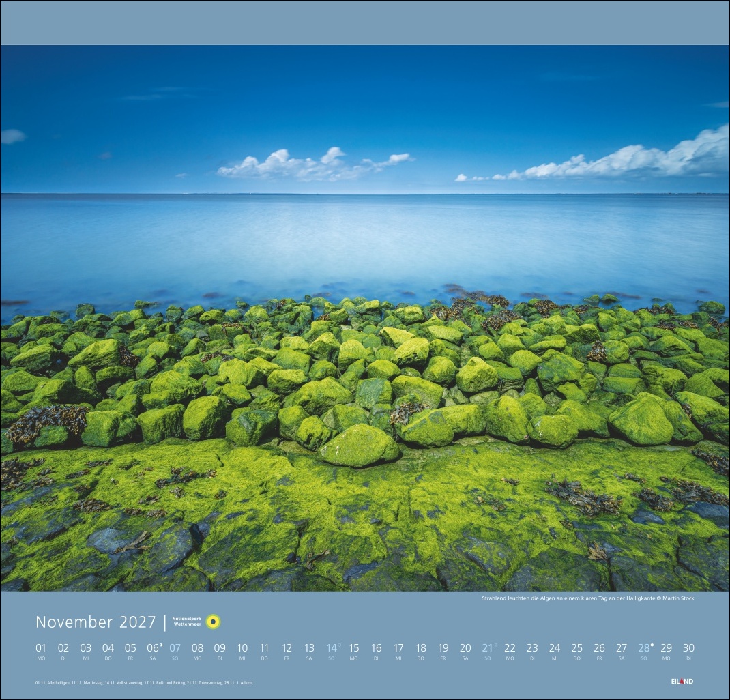Click the Martin Stock photo caption text
Viewport: 730px width, 700px height.
tap(587, 598)
